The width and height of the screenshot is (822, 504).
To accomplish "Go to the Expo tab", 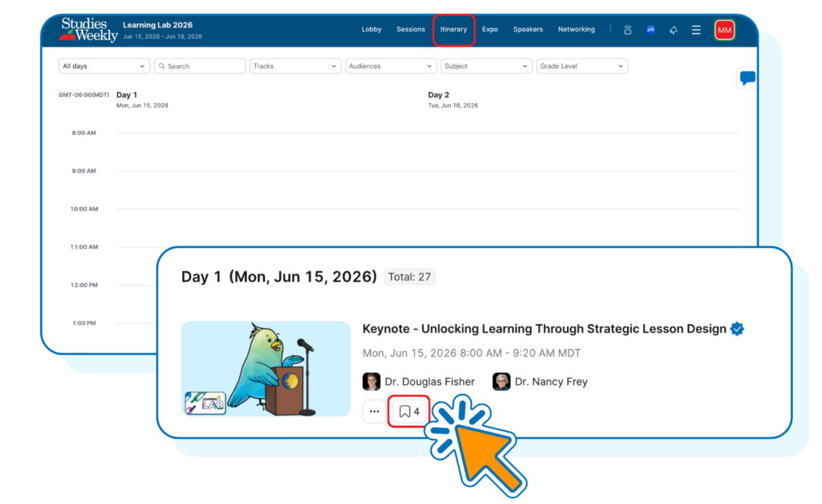I will pos(490,30).
